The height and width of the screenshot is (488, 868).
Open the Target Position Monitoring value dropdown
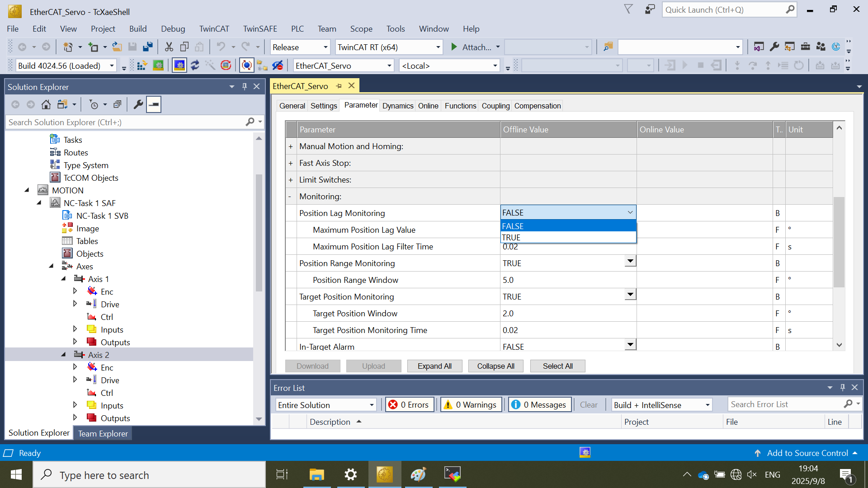630,295
